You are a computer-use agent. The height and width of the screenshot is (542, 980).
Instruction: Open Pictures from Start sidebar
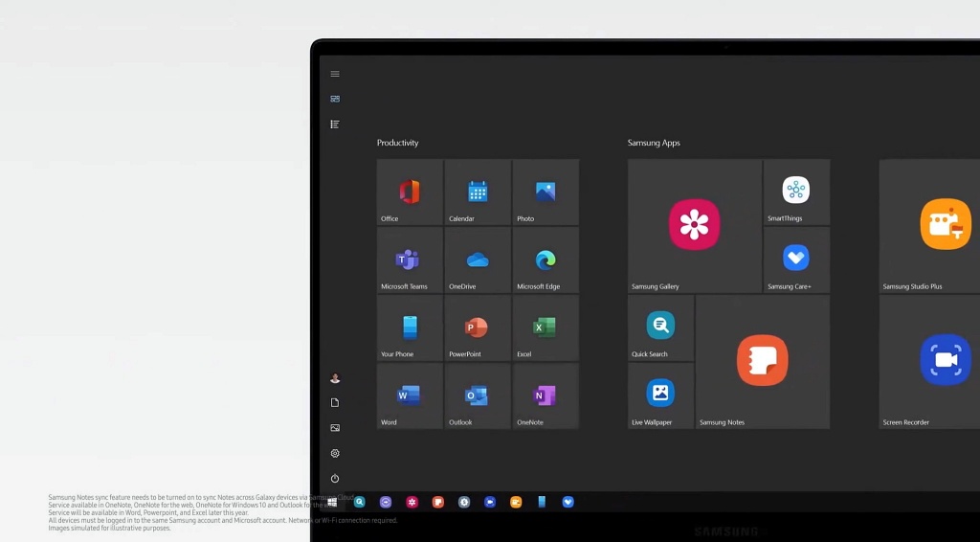coord(335,428)
